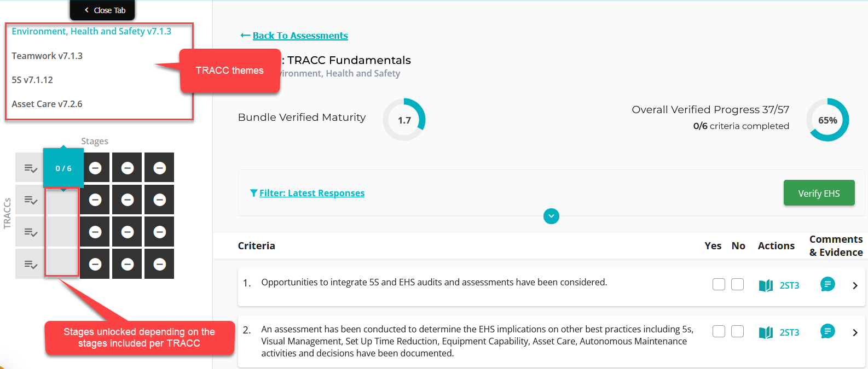Select locked stage in top-right grid cell
868x369 pixels.
coord(159,168)
